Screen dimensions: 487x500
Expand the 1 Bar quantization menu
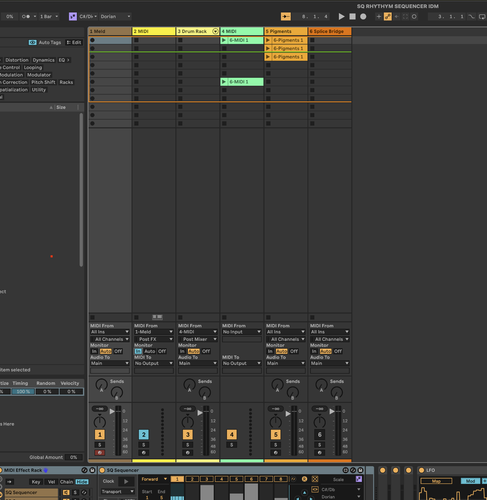coord(49,16)
